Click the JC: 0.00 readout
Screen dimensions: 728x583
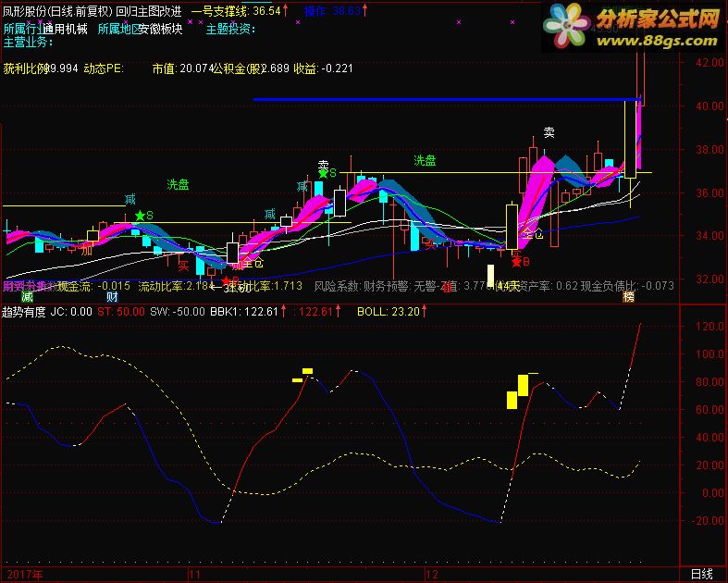[71, 312]
